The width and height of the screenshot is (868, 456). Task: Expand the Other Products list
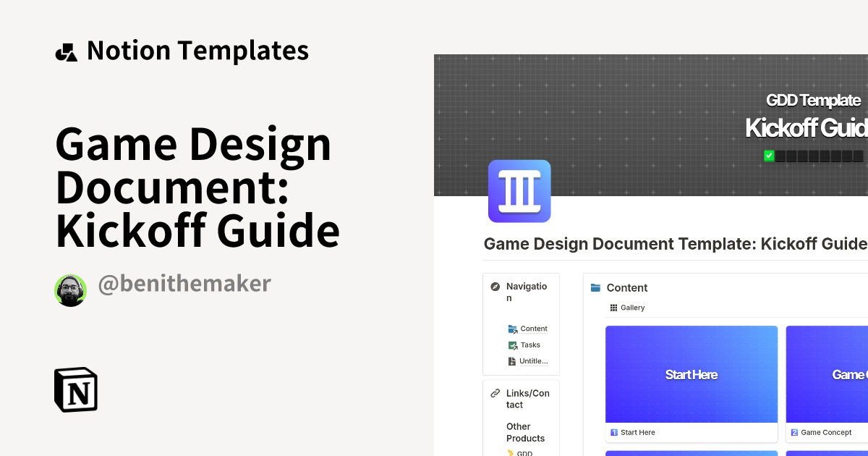tap(526, 432)
